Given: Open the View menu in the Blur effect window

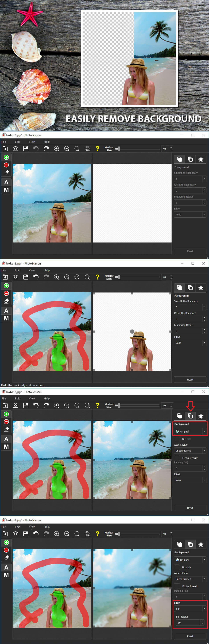Looking at the screenshot, I should click(x=32, y=527).
